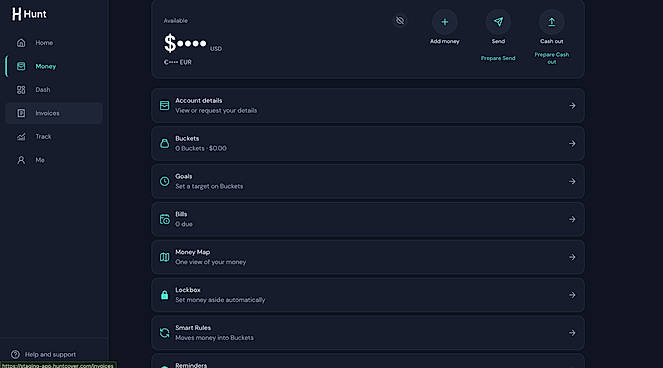Click the Bills calendar icon

[164, 219]
